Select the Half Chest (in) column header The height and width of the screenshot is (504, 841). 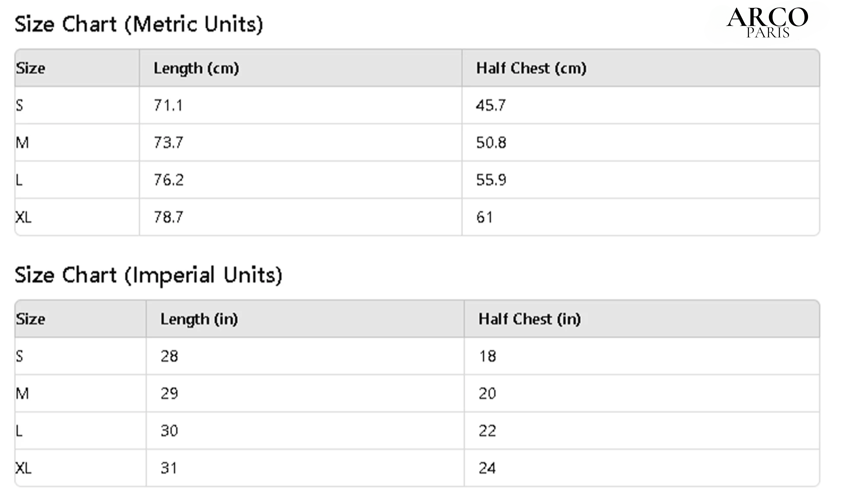(x=529, y=319)
